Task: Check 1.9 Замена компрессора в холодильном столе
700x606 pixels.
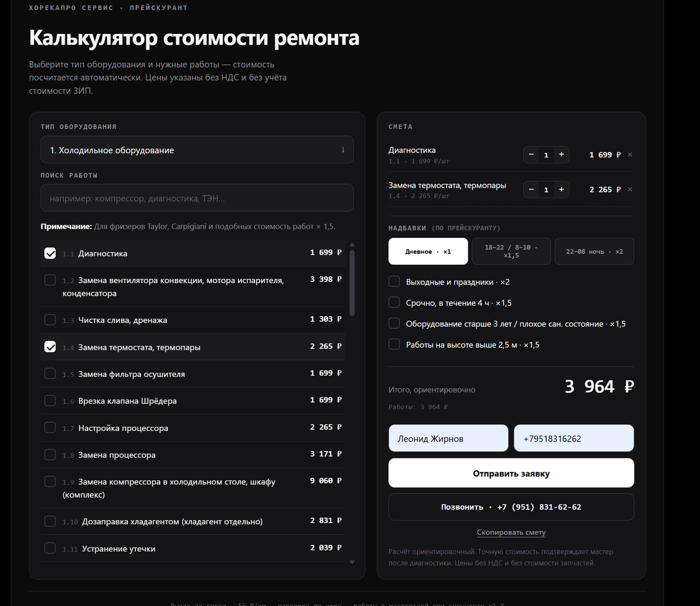Action: coord(50,482)
